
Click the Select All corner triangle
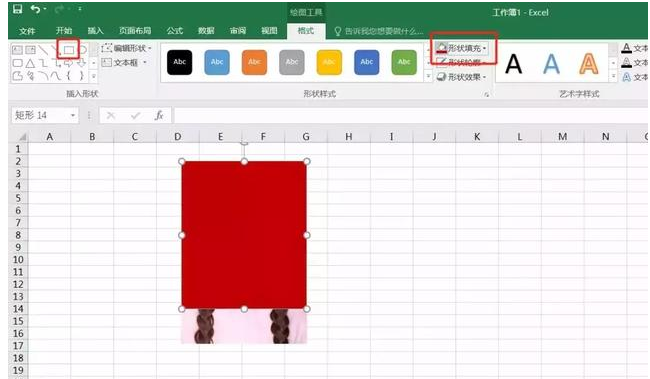pos(22,136)
